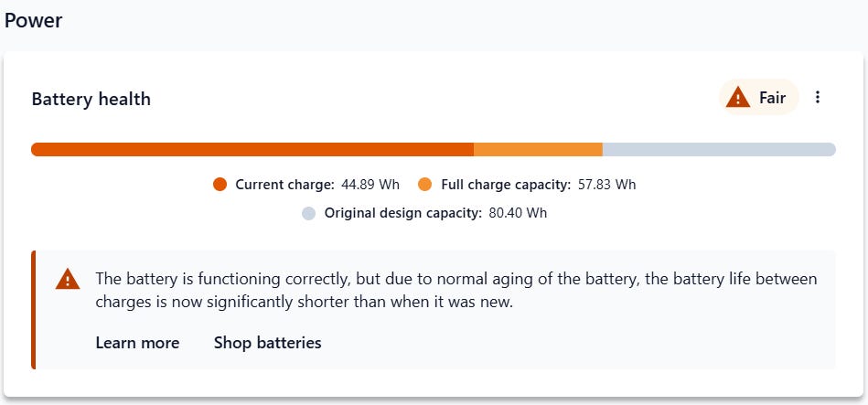Click the Current charge legend label
The image size is (868, 405).
(284, 185)
